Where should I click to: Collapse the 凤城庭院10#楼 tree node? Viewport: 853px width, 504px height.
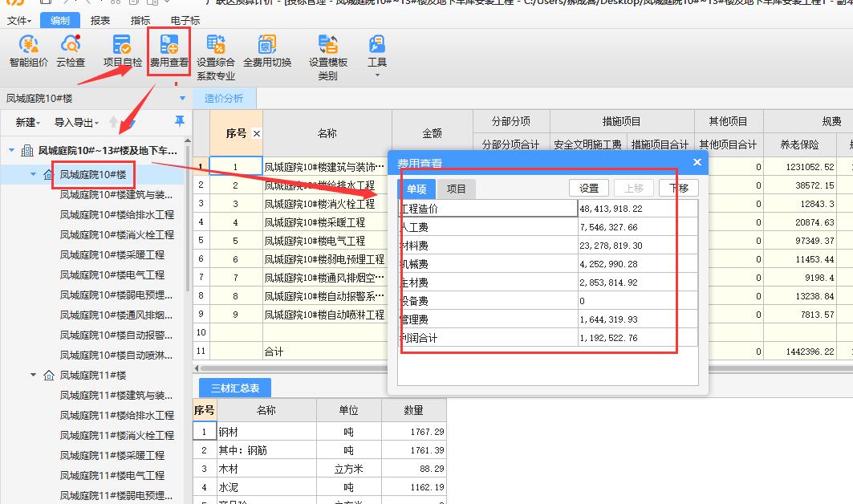(x=33, y=175)
